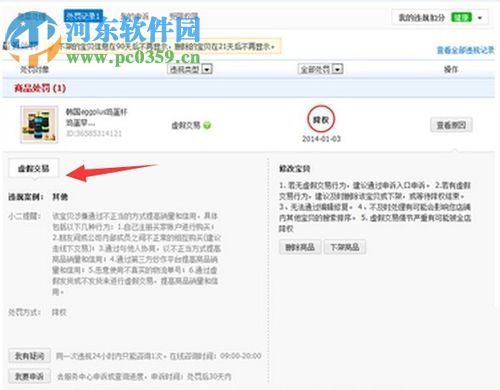Click the product ID text under the title
Image resolution: width=500 pixels, height=390 pixels.
pos(94,133)
